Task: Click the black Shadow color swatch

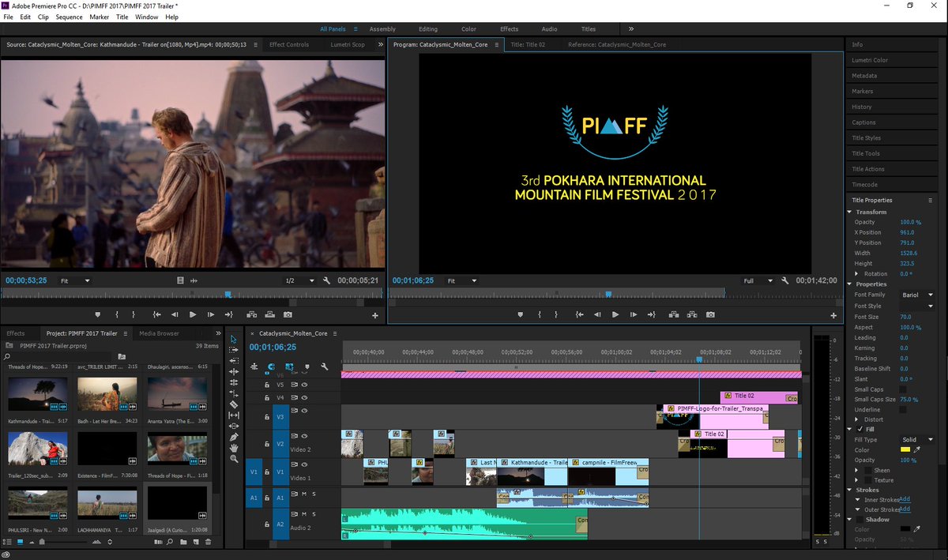Action: (x=905, y=529)
